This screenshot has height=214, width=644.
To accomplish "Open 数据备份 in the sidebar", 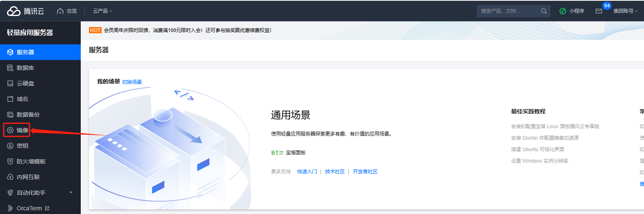I will coord(40,115).
